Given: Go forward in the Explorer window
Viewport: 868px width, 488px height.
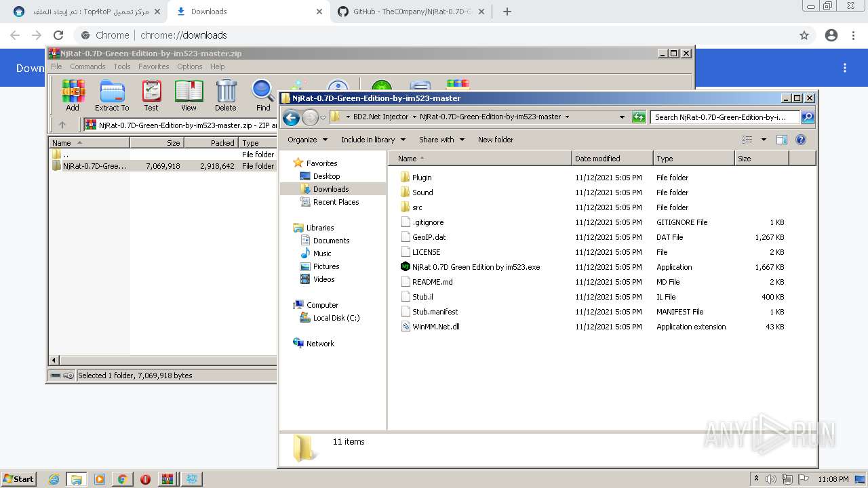Looking at the screenshot, I should pyautogui.click(x=310, y=117).
